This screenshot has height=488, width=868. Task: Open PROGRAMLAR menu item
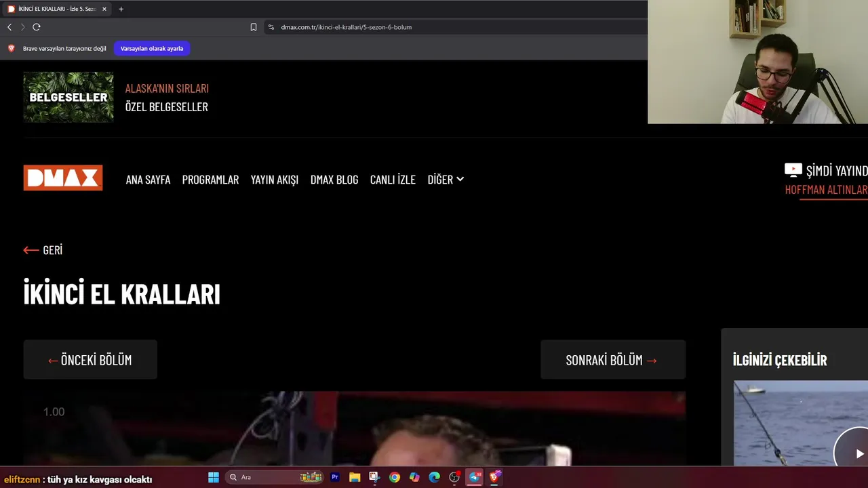(210, 180)
